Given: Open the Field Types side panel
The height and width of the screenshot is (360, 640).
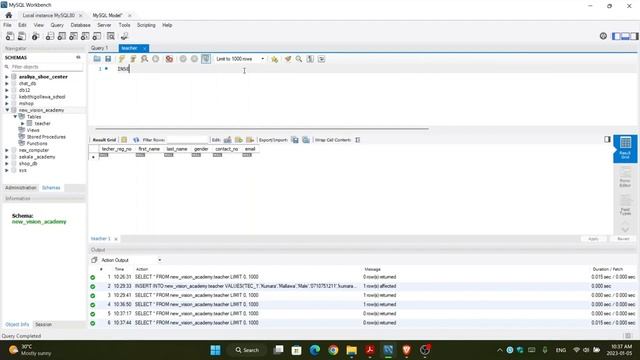Looking at the screenshot, I should pos(625,205).
